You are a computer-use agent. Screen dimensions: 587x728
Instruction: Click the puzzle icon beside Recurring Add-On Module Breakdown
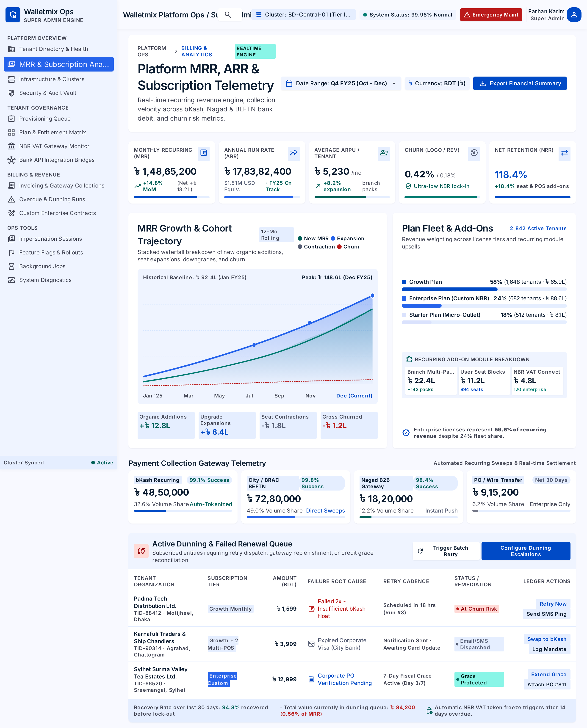pyautogui.click(x=409, y=359)
